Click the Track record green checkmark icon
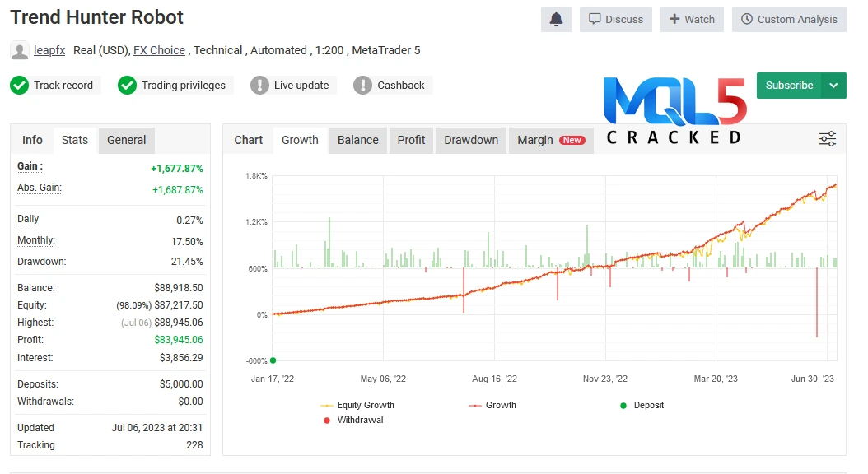The image size is (868, 474). 20,86
